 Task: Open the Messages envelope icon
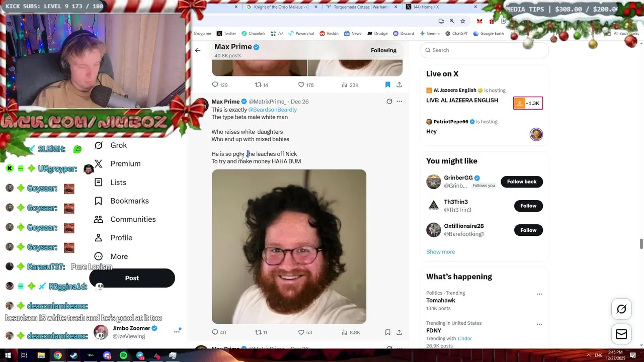tap(621, 334)
